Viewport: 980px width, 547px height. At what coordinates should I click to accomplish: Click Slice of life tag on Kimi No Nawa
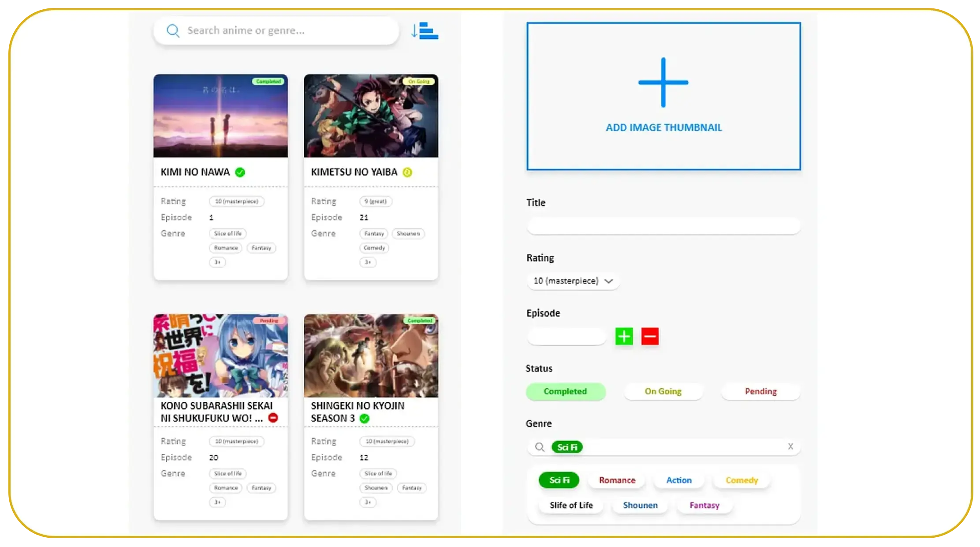(x=228, y=234)
